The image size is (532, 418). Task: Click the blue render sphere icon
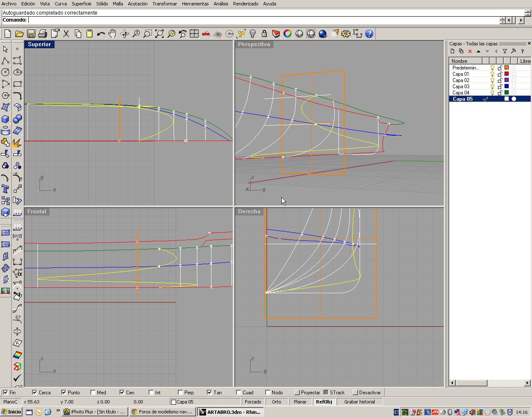click(323, 34)
